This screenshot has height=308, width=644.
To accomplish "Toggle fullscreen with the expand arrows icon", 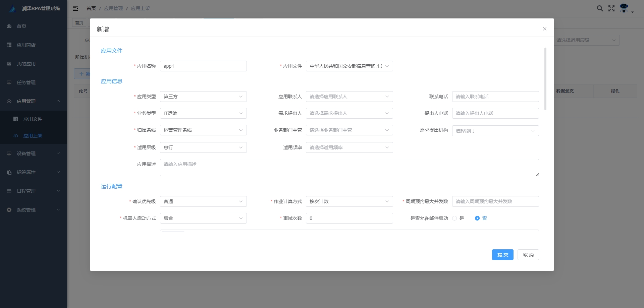I will point(611,8).
